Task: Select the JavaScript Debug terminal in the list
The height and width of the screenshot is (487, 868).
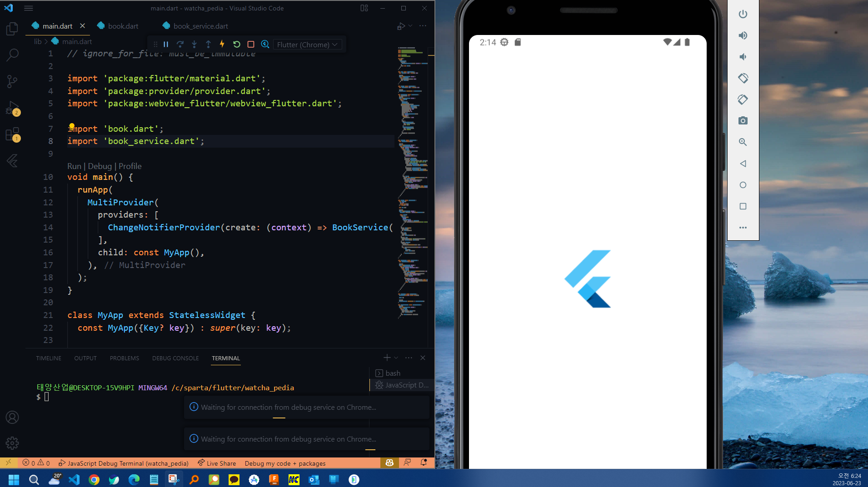Action: (x=401, y=385)
